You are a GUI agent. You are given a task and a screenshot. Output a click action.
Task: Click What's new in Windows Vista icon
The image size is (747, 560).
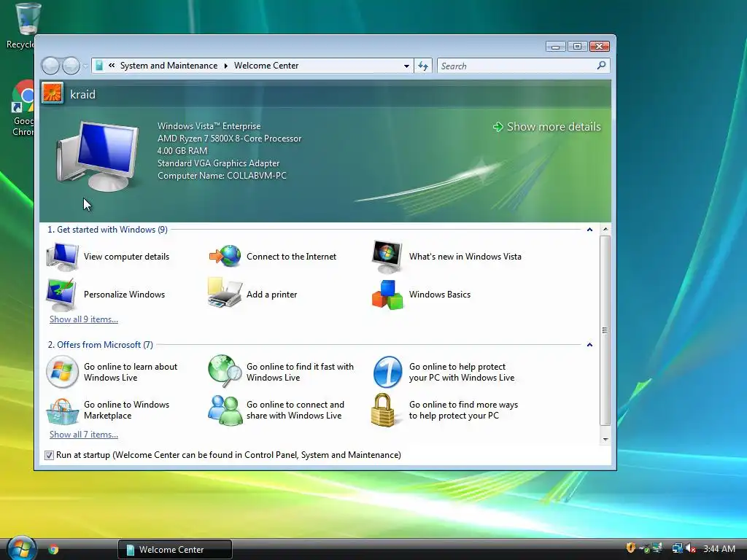click(387, 257)
